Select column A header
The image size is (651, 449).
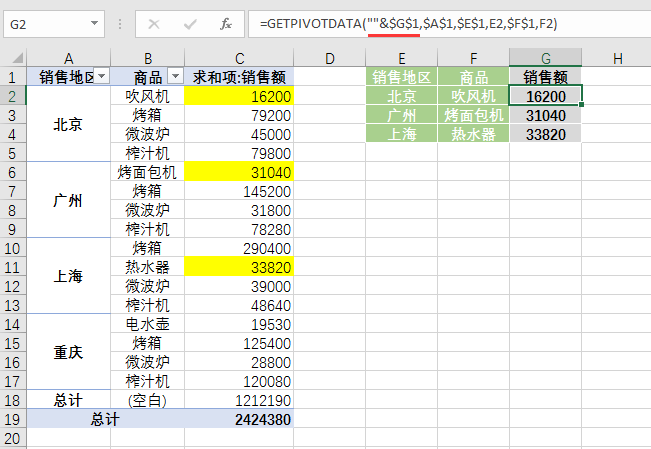point(69,58)
